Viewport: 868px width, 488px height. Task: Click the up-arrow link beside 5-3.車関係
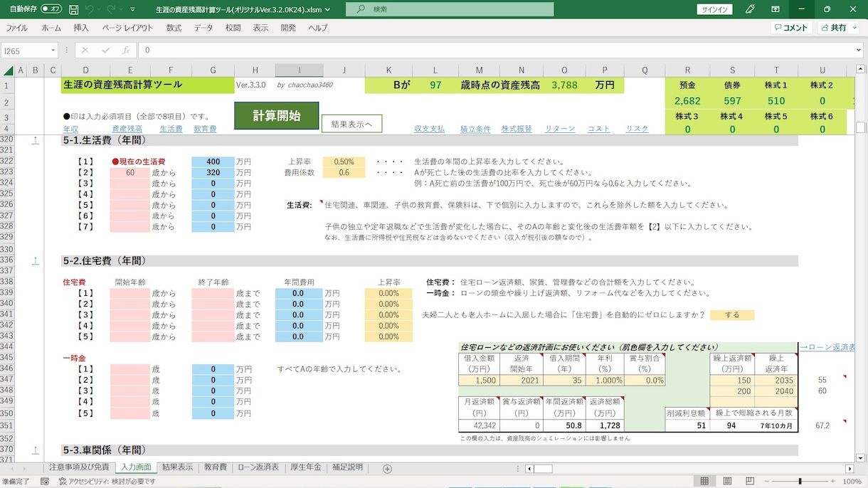[x=35, y=450]
